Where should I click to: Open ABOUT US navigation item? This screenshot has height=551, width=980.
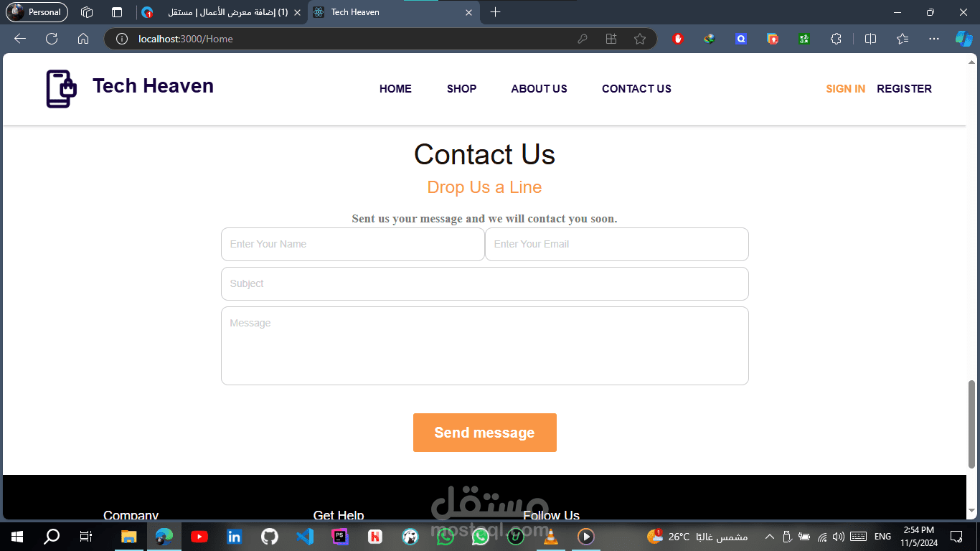pyautogui.click(x=539, y=89)
